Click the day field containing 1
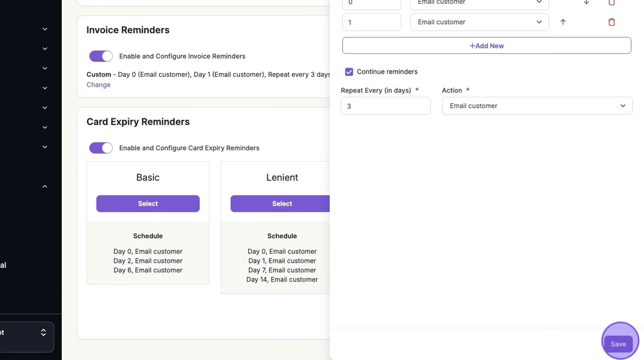The height and width of the screenshot is (360, 644). [371, 22]
